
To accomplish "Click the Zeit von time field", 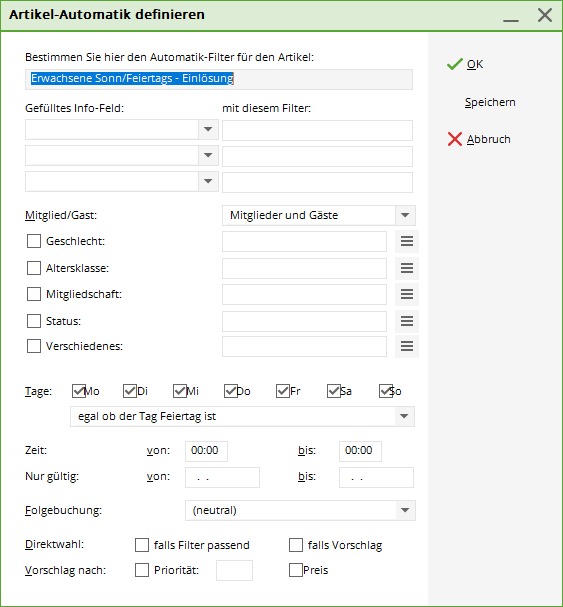I will [x=206, y=451].
